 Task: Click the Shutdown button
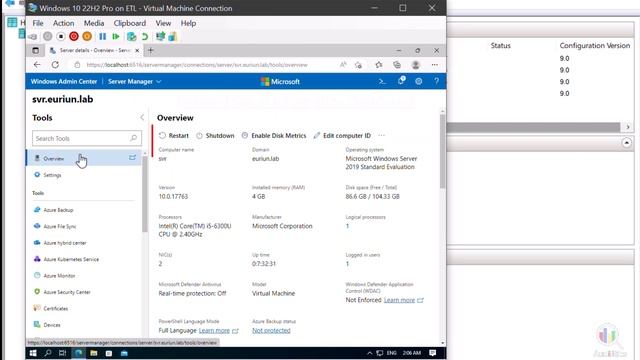click(x=215, y=136)
